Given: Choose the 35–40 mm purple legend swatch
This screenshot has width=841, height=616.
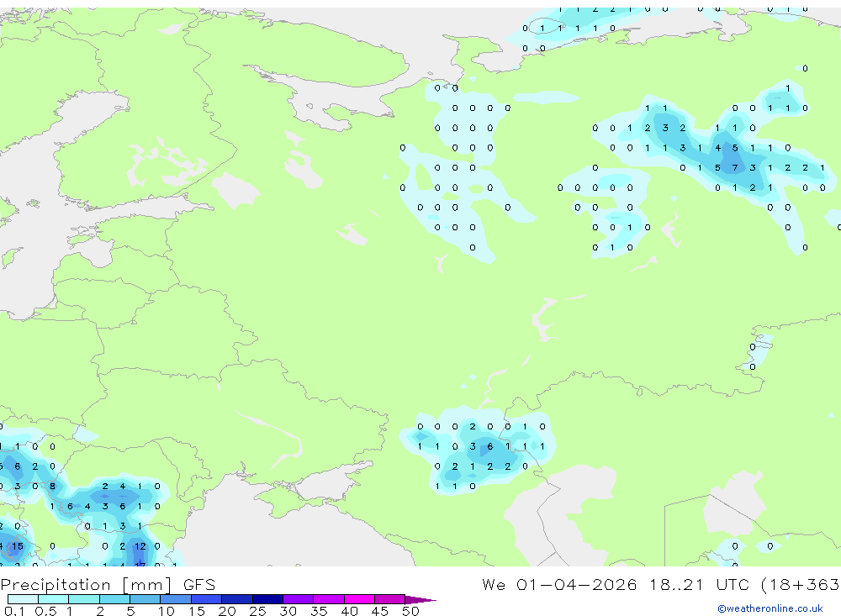Looking at the screenshot, I should [329, 599].
